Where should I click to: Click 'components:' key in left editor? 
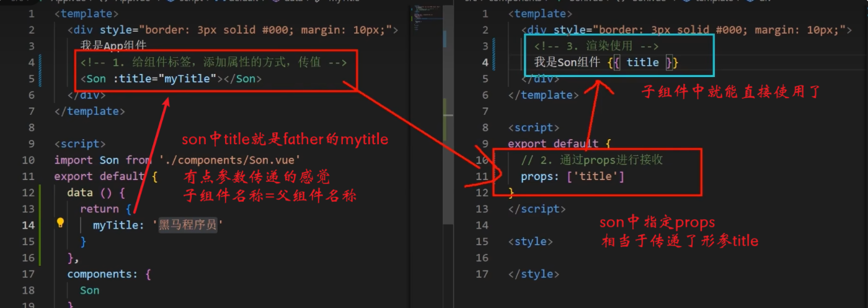click(x=102, y=273)
